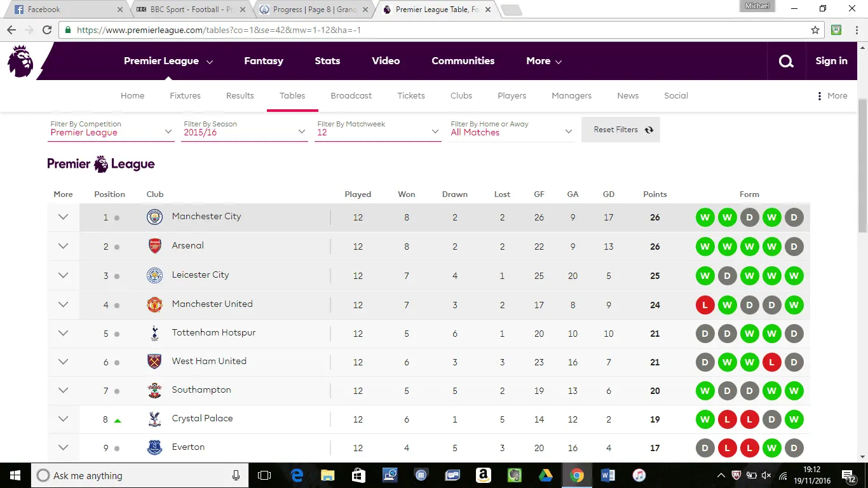Click the Crystal Palace club crest

pos(154,419)
